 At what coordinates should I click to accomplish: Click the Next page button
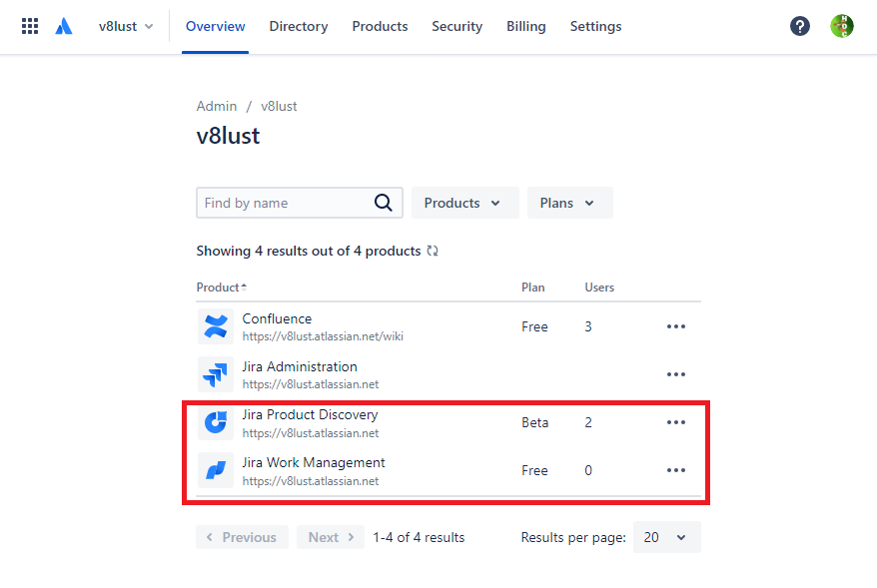pos(331,537)
